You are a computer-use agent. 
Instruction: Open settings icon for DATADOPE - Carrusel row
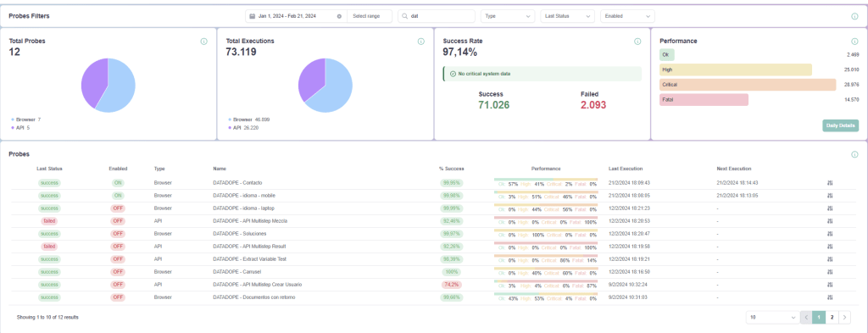pyautogui.click(x=829, y=272)
